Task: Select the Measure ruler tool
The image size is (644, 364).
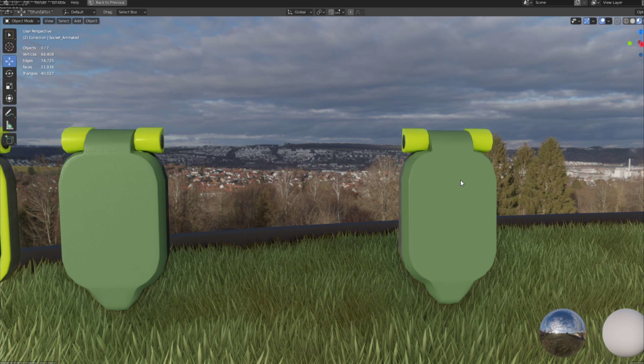Action: coord(9,125)
